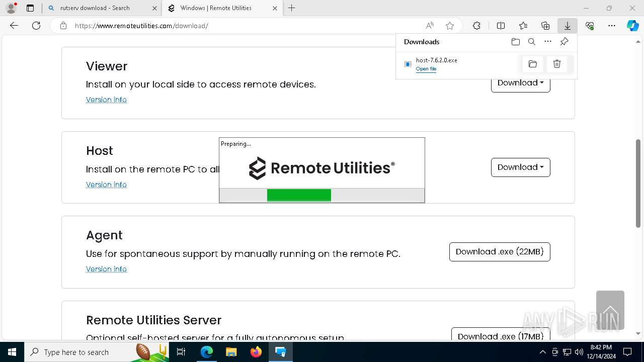Open File Explorer from taskbar
Viewport: 644px width, 362px height.
click(x=231, y=352)
